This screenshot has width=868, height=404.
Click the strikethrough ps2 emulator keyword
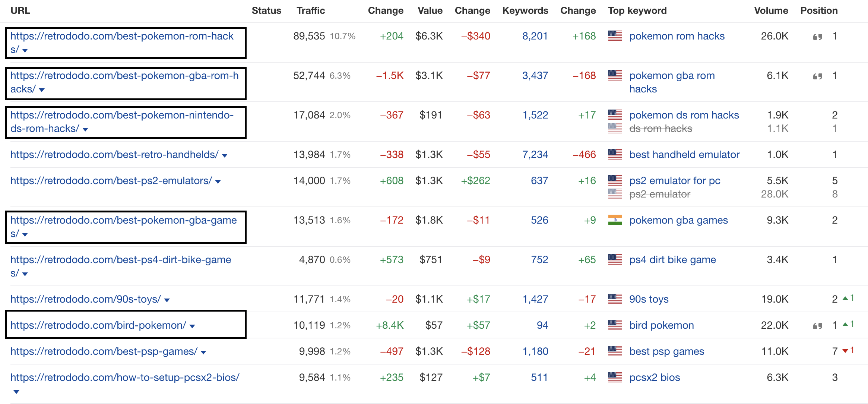tap(659, 194)
